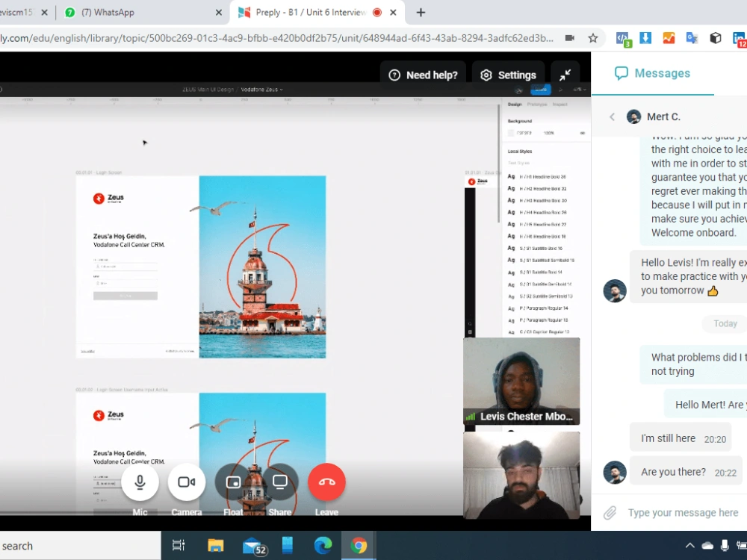This screenshot has width=747, height=560.
Task: Open Microsoft Edge from taskbar
Action: pos(323,545)
